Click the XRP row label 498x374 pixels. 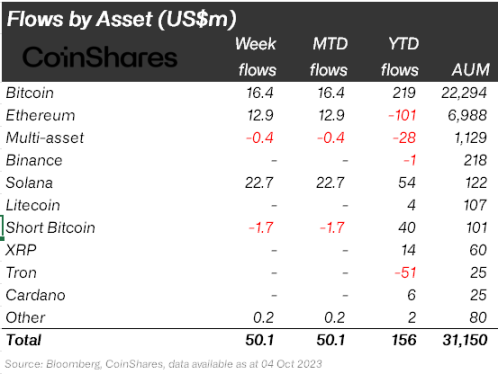(21, 250)
